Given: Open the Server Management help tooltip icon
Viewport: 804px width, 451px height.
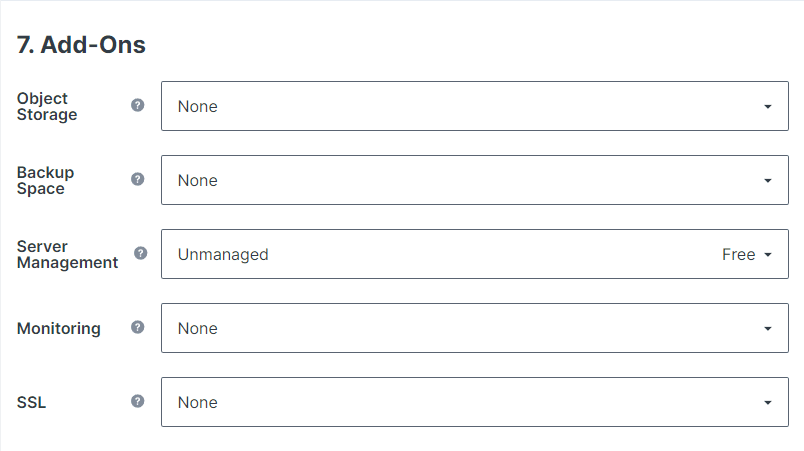Looking at the screenshot, I should click(x=140, y=253).
